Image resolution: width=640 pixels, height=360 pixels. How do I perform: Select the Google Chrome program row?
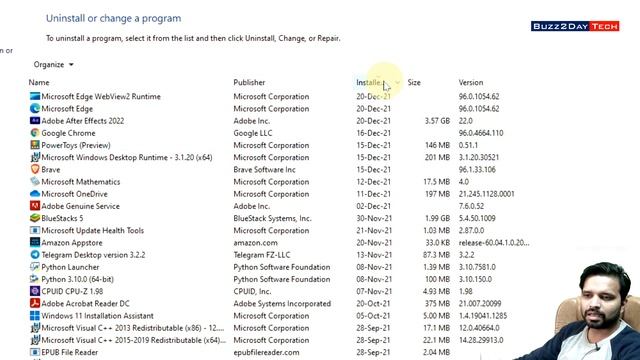click(68, 133)
